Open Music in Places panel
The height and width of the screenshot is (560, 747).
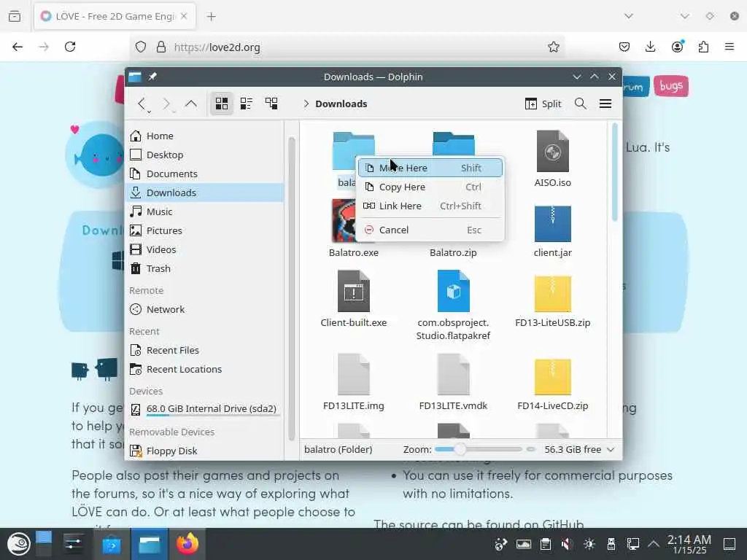(x=205, y=211)
